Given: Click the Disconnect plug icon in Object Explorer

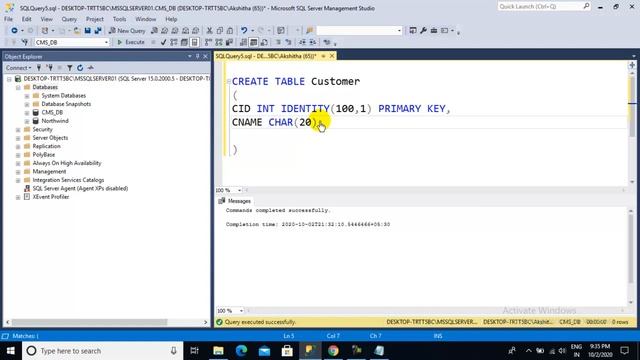Looking at the screenshot, I should pyautogui.click(x=49, y=68).
